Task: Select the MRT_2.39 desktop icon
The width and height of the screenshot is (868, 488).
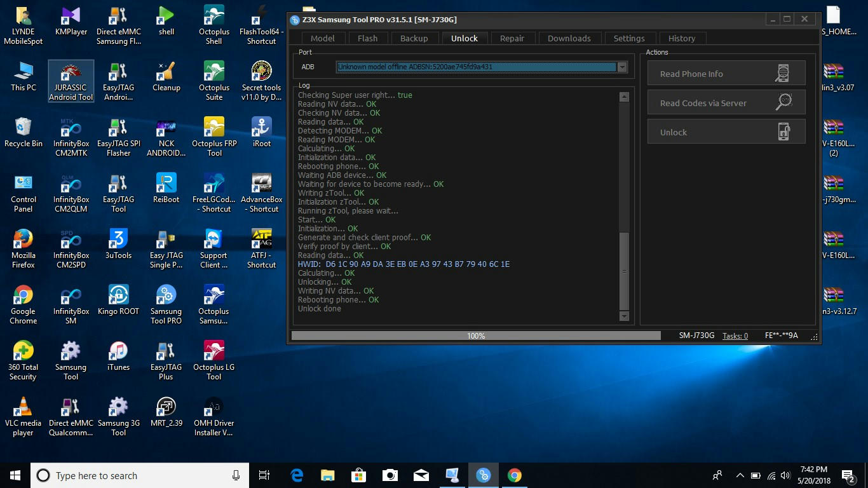Action: [166, 412]
